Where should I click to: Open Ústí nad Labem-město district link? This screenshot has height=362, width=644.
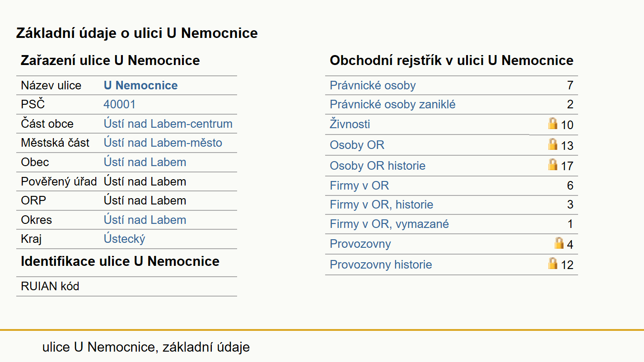pos(163,143)
